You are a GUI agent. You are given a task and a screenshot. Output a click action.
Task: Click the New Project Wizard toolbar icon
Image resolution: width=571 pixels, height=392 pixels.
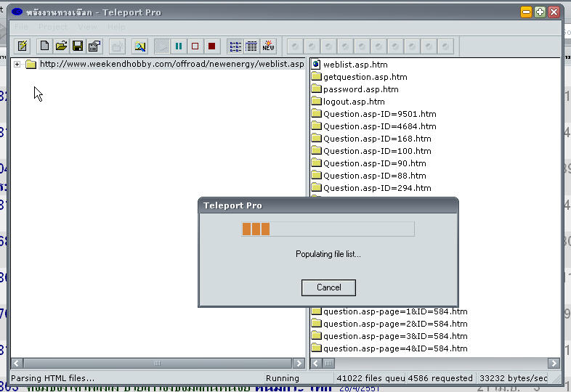point(23,46)
